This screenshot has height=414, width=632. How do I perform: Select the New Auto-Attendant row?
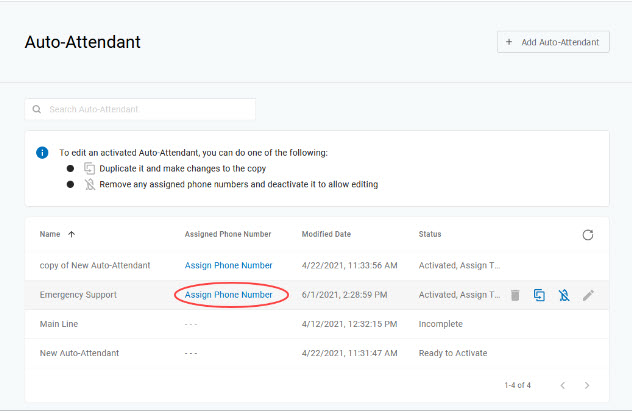click(82, 354)
